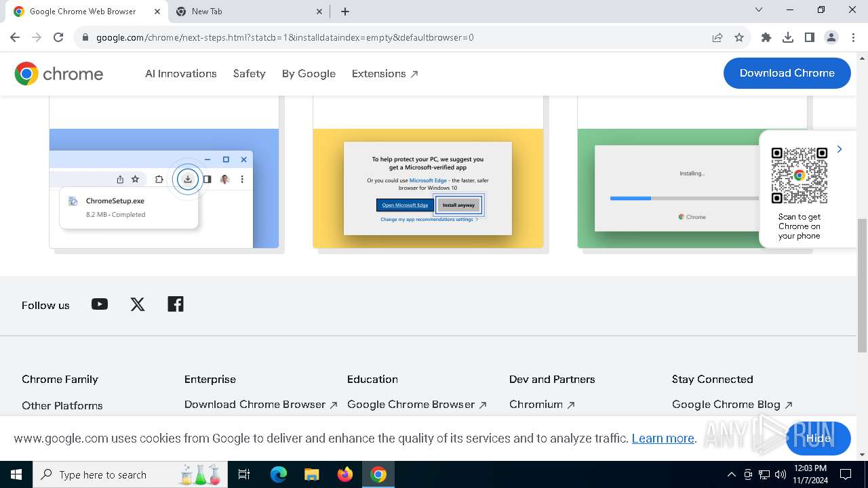868x488 pixels.
Task: Click the Education footer heading
Action: point(372,379)
